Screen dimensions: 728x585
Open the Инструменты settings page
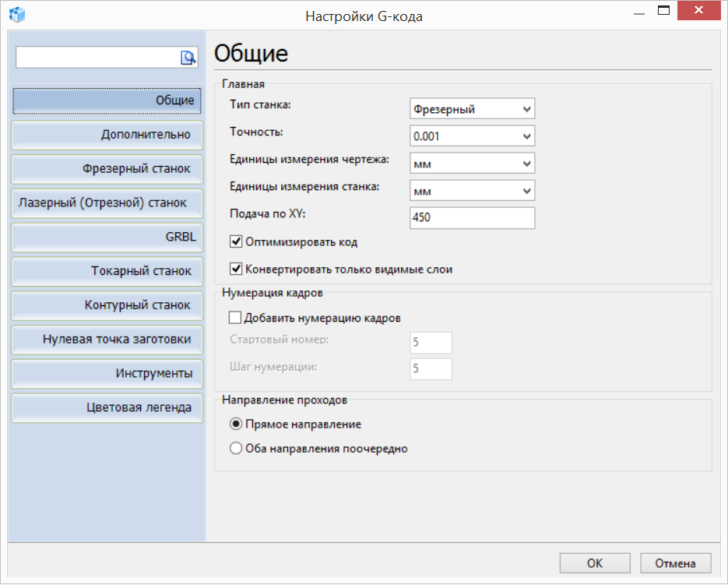[x=107, y=374]
